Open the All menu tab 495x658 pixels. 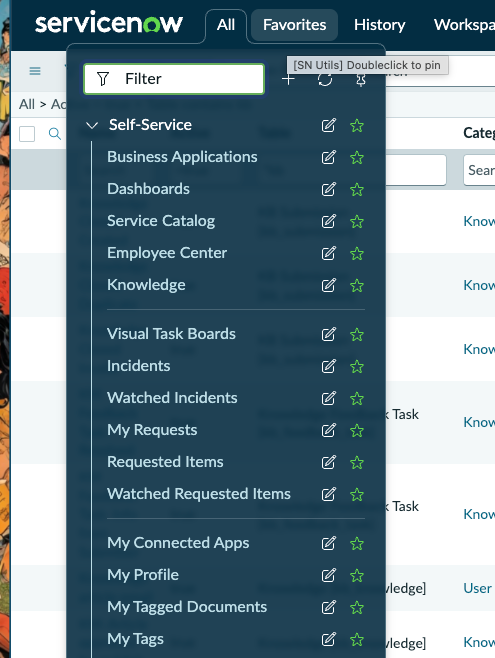point(226,25)
